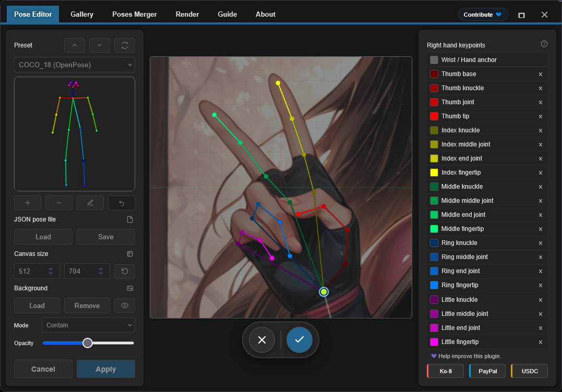Open the Gallery tab
Image resolution: width=562 pixels, height=392 pixels.
pos(82,14)
